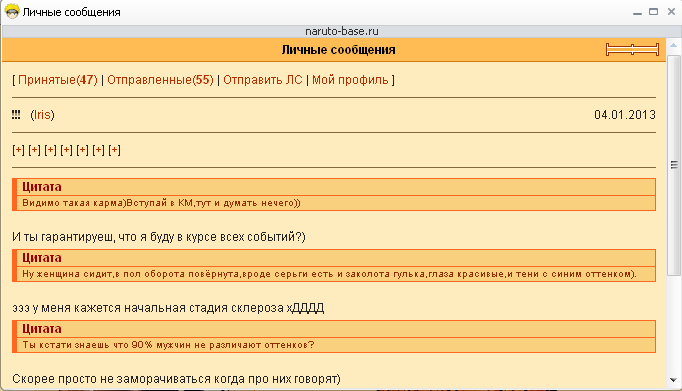682x391 pixels.
Task: Click the scrollbar down arrow
Action: point(673,380)
